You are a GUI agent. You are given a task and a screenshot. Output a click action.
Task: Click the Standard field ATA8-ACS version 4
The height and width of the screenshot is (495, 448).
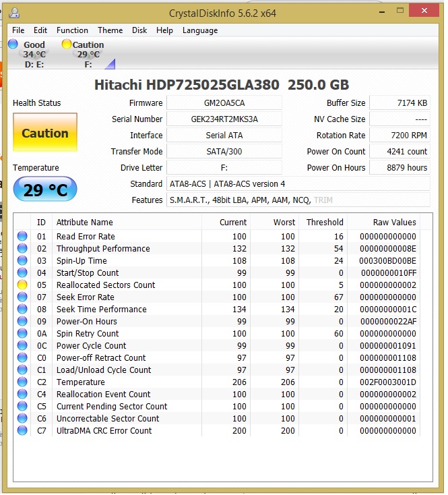(x=298, y=184)
